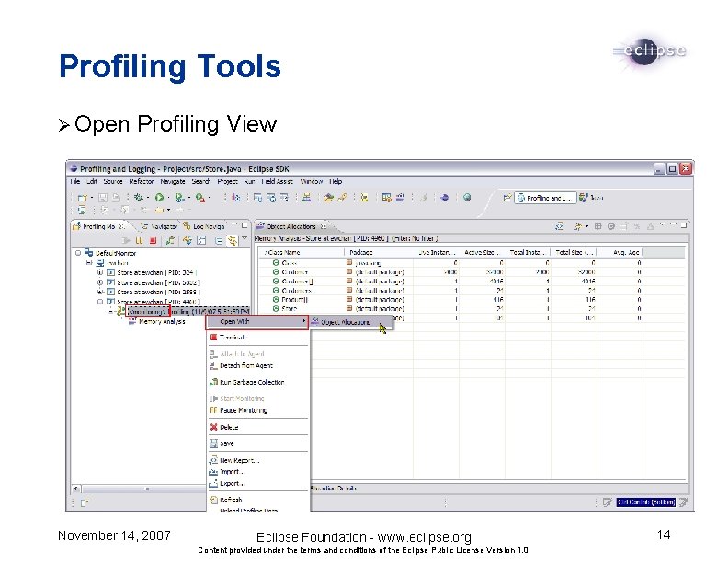Open the Help menu
Screen dimensions: 728x563
pos(336,181)
